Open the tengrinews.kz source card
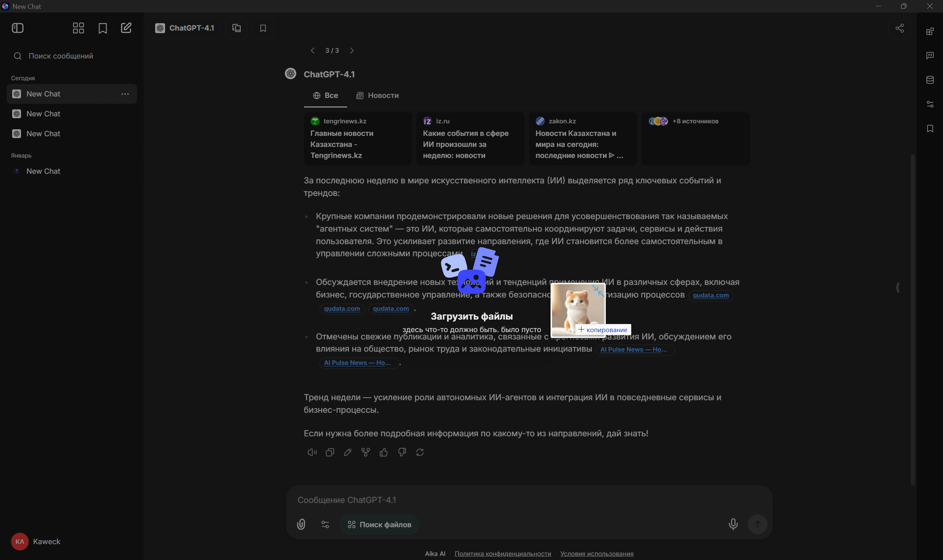The width and height of the screenshot is (943, 560). (x=358, y=138)
